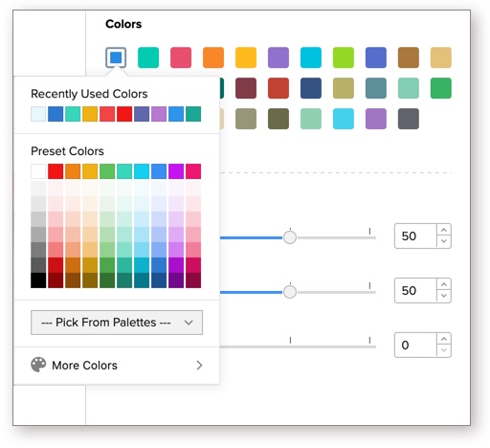This screenshot has height=448, width=490.
Task: Pick the first pale blue recently used color
Action: pyautogui.click(x=38, y=114)
